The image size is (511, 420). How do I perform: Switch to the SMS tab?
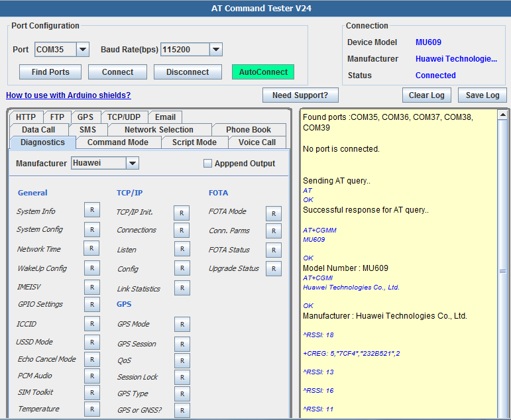pyautogui.click(x=87, y=130)
